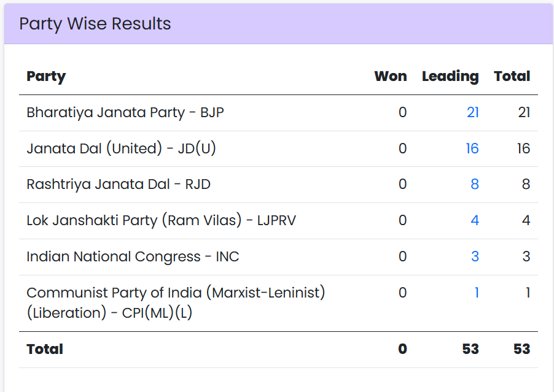Click the Party Wise Results heading
Image resolution: width=554 pixels, height=392 pixels.
point(95,24)
